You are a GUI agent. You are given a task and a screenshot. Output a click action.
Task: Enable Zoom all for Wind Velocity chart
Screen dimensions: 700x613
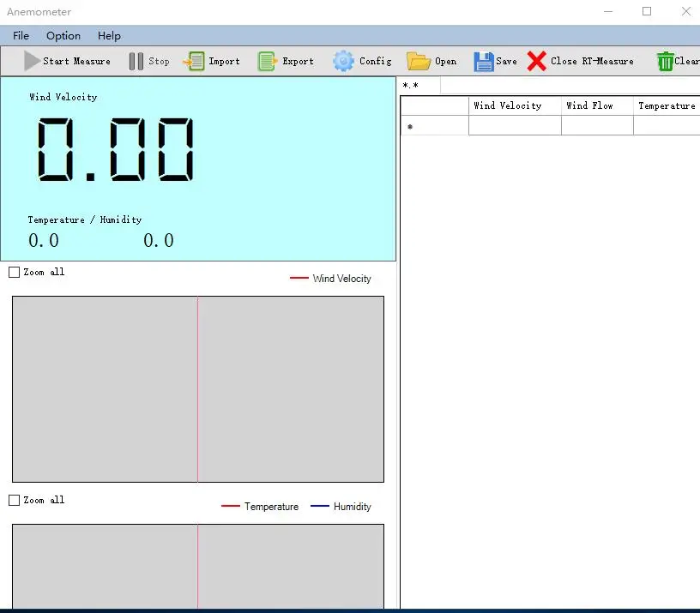point(15,272)
